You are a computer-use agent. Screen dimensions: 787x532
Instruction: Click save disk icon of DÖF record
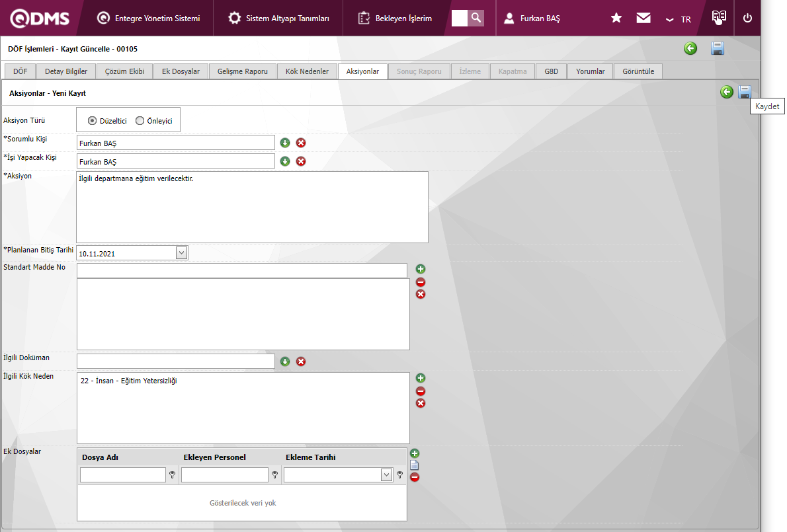(x=718, y=49)
